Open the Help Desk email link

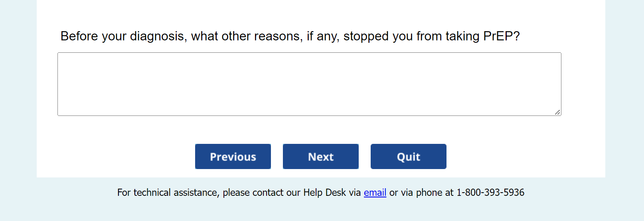[375, 193]
